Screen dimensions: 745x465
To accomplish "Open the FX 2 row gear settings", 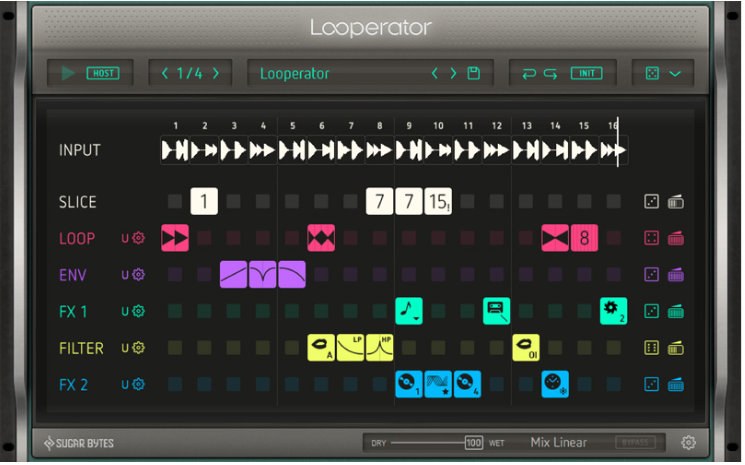I will coord(138,384).
